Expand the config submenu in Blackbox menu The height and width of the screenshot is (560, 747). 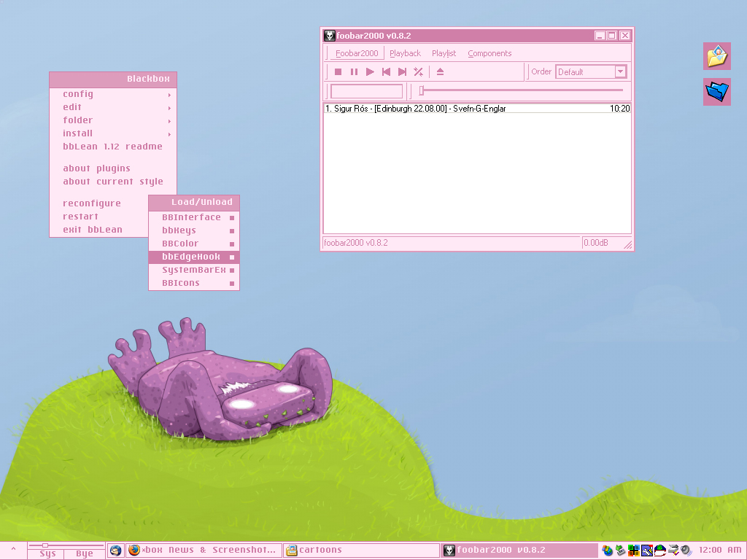(113, 94)
